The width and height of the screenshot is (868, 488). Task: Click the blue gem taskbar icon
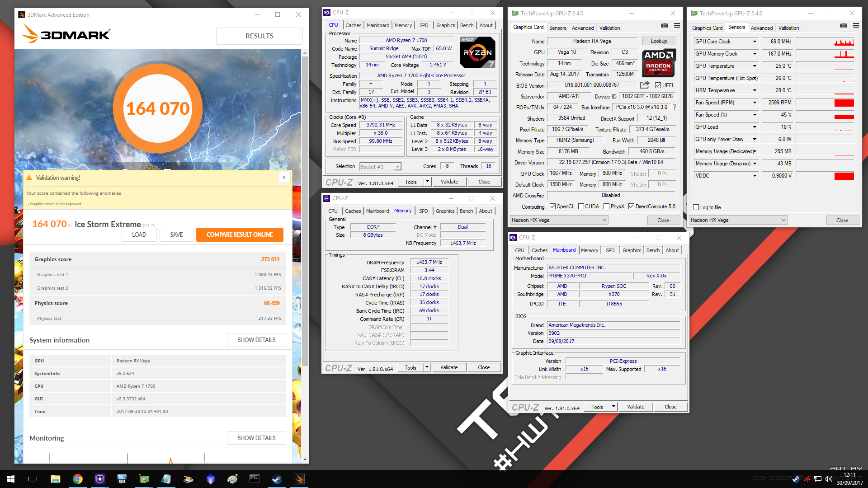tap(211, 479)
